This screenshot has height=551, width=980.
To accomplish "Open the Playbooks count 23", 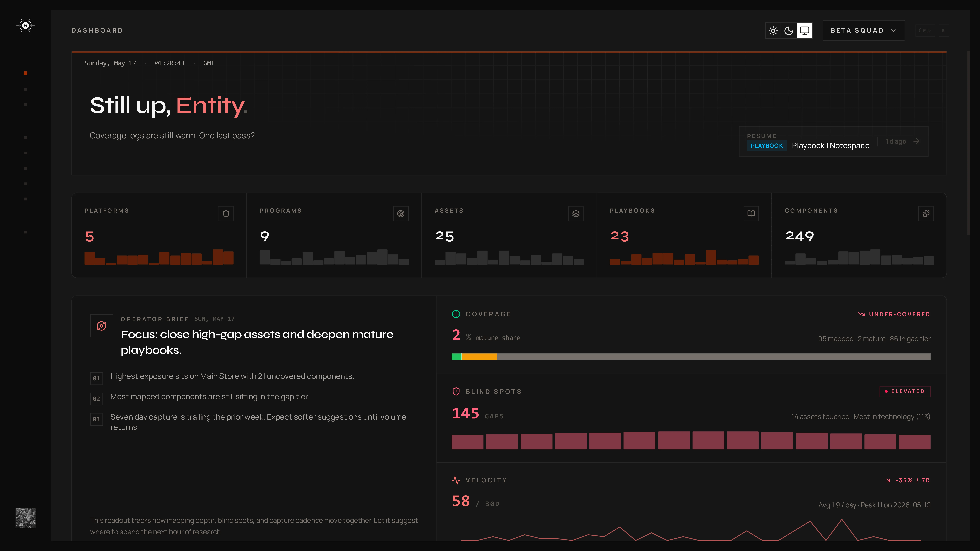I will tap(620, 236).
